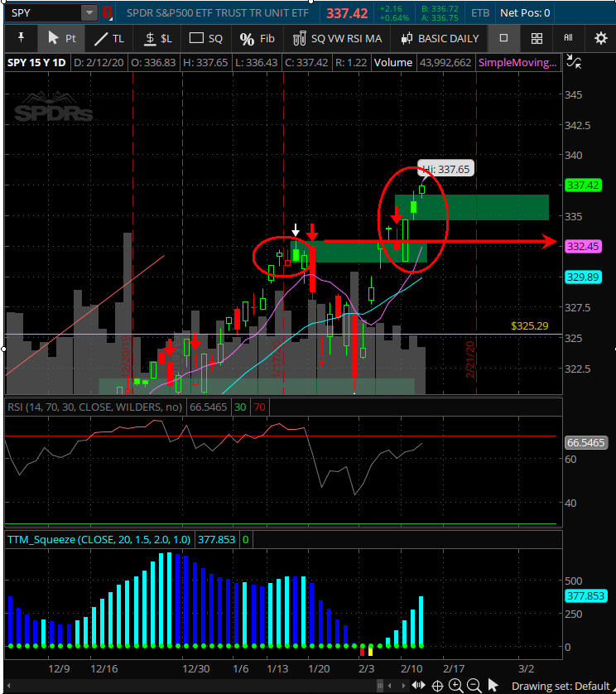
Task: Click the collapse header icon near SimpleMoving label
Action: (574, 62)
